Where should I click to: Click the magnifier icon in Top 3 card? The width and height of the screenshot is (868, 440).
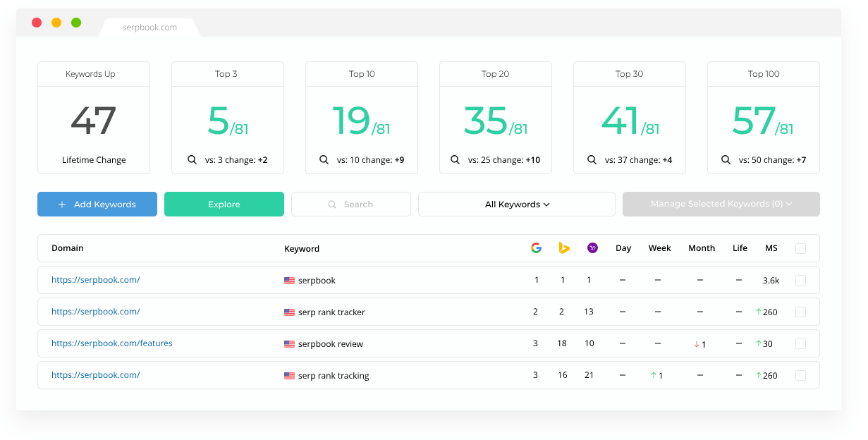point(192,160)
